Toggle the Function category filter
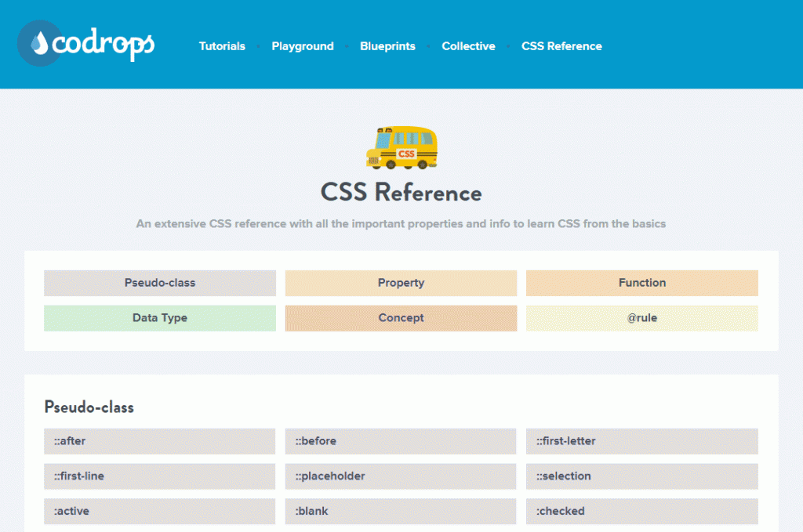Viewport: 803px width, 532px height. 642,283
